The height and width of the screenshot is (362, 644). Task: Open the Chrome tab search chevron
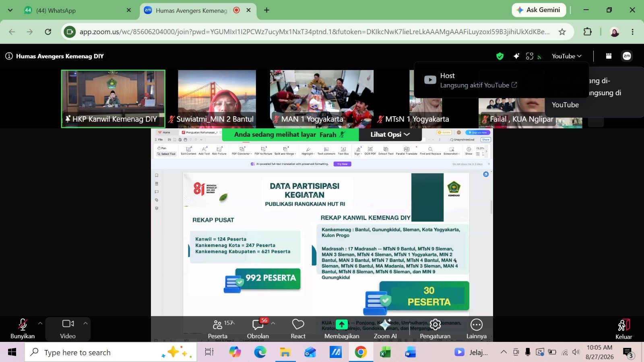10,10
